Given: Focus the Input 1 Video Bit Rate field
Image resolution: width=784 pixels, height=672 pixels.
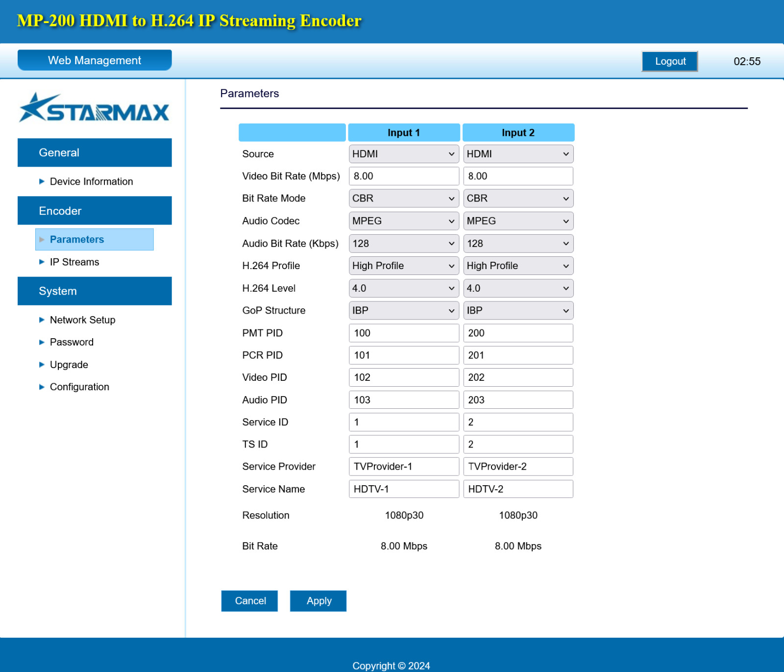Looking at the screenshot, I should [404, 176].
